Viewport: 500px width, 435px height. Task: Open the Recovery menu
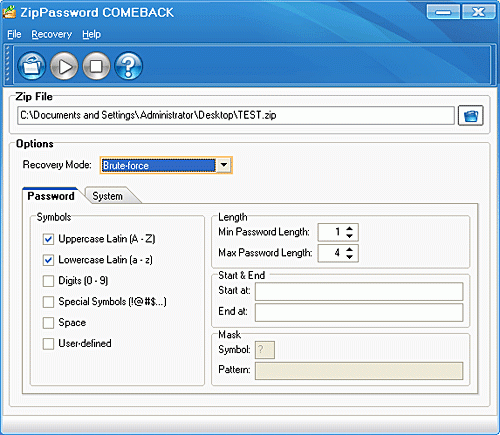(52, 34)
